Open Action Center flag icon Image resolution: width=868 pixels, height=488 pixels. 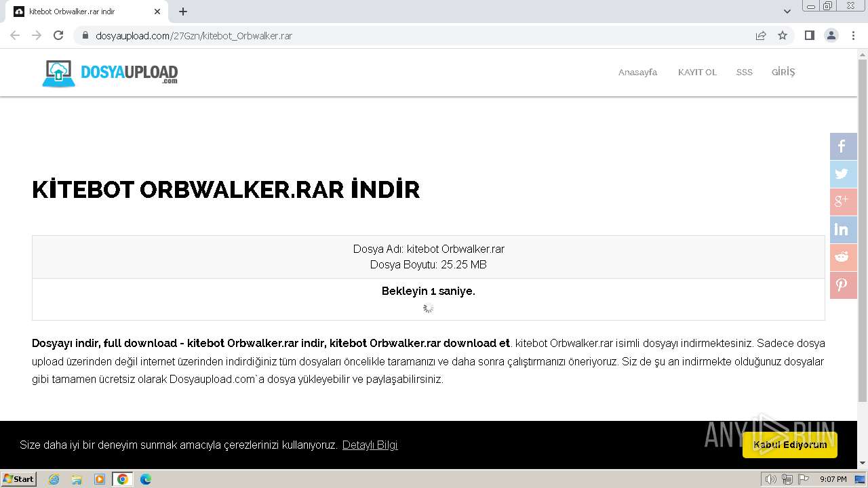pos(804,479)
